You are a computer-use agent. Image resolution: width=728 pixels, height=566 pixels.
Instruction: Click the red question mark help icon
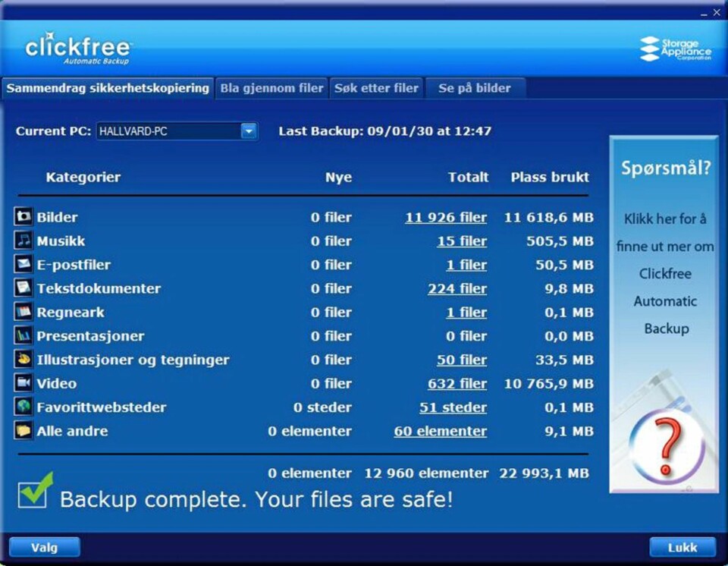tap(667, 446)
